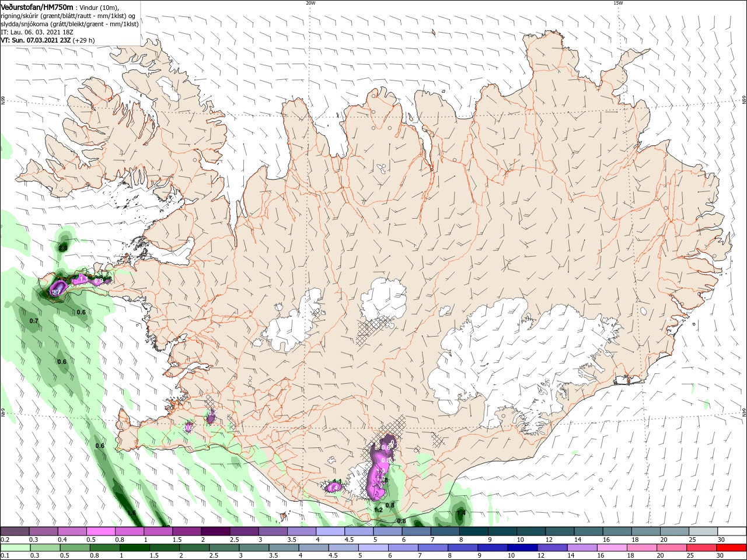Select the pale green lower swatch starting at 0.1
Viewport: 747px width, 560px height.
coord(15,548)
